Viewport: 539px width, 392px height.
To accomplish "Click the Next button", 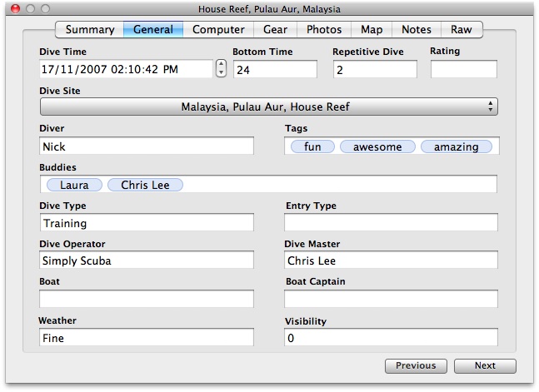I will click(x=485, y=366).
